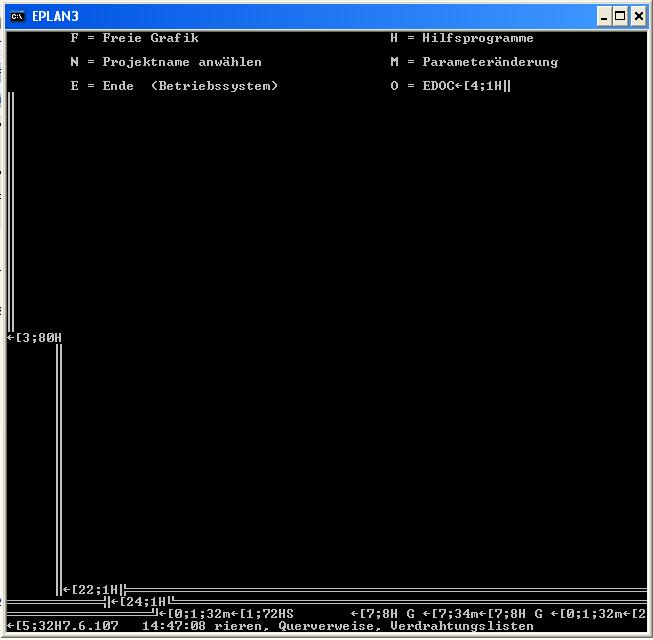Click the '[5;32H7.6.107' text at bottom left
The height and width of the screenshot is (640, 653).
pyautogui.click(x=67, y=626)
